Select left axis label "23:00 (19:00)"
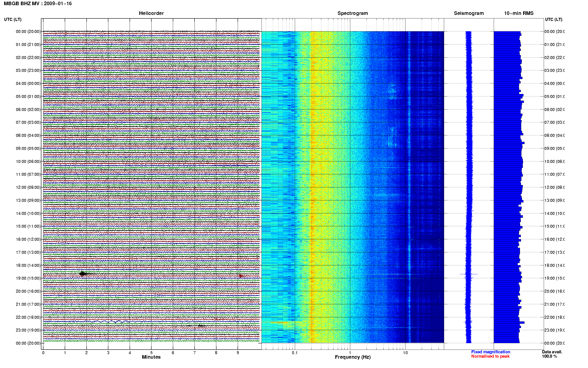This screenshot has width=588, height=368. pos(28,330)
